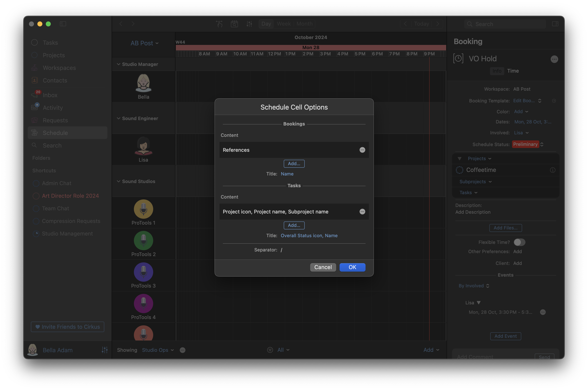Toggle the Flexible Time switch
The height and width of the screenshot is (390, 588).
(519, 242)
